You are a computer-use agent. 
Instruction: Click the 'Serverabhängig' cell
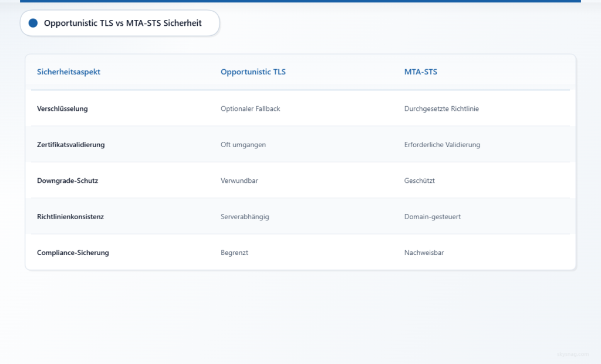click(x=245, y=217)
